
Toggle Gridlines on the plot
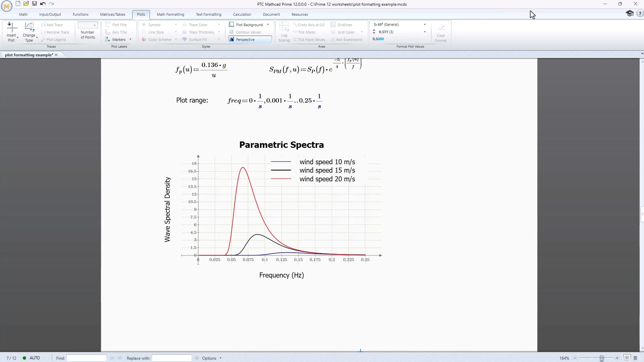341,25
